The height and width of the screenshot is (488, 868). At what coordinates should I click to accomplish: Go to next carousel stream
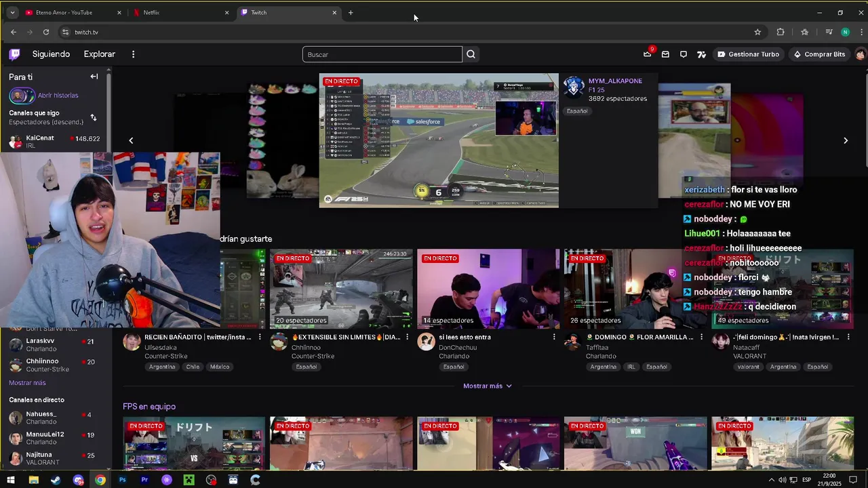[846, 140]
